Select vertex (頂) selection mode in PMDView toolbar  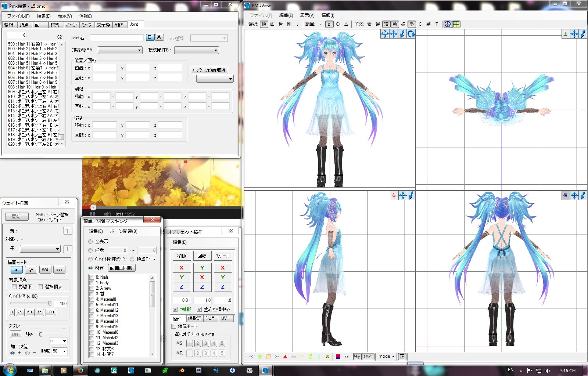tap(264, 24)
